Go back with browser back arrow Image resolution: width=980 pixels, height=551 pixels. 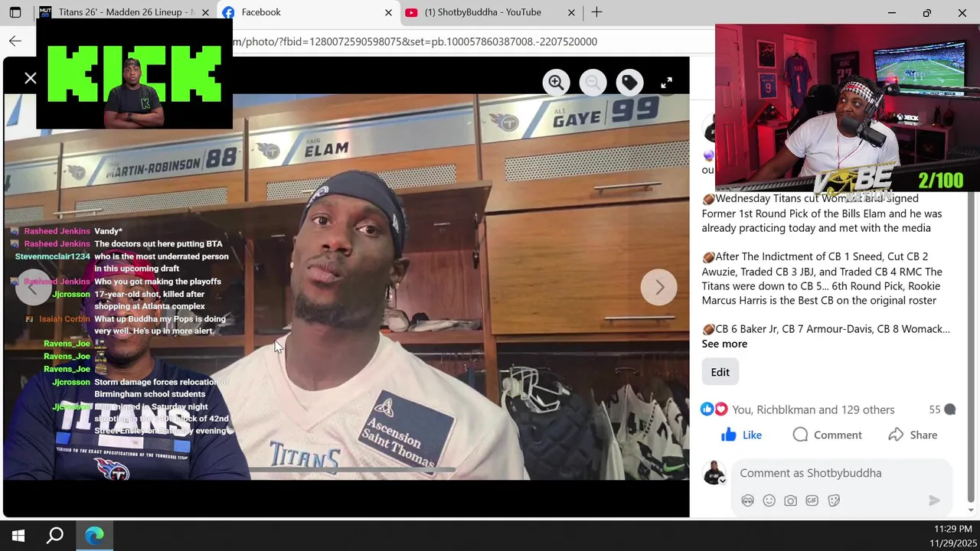pyautogui.click(x=15, y=41)
